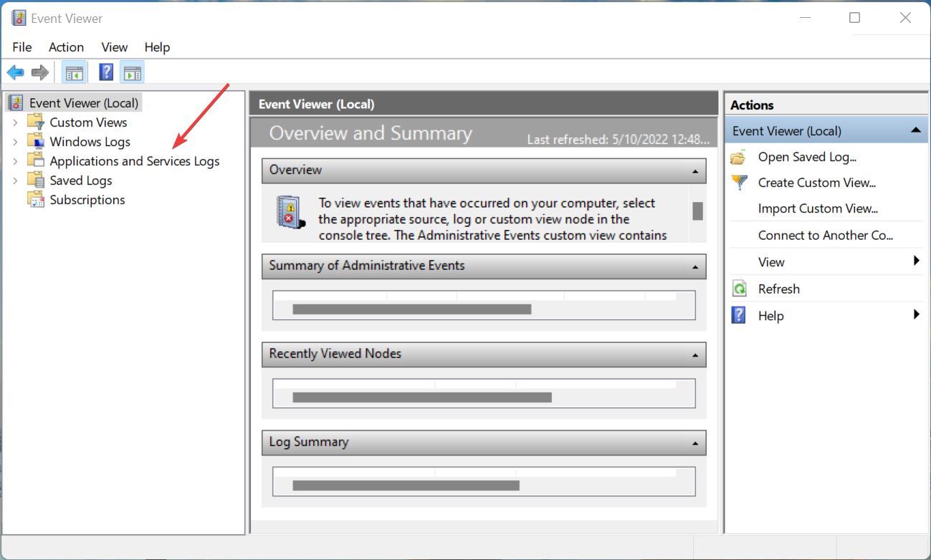Click the Forward arrow toolbar icon

point(40,72)
